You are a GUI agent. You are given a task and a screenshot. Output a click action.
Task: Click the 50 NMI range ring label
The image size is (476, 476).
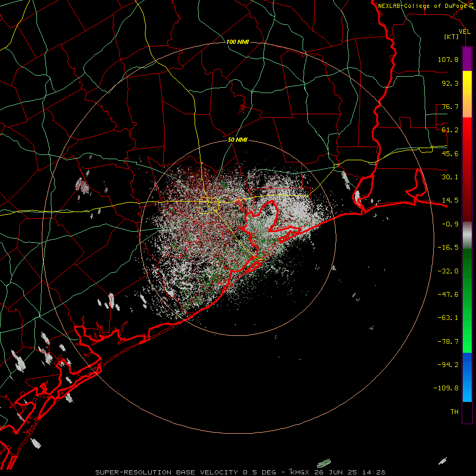pyautogui.click(x=237, y=140)
